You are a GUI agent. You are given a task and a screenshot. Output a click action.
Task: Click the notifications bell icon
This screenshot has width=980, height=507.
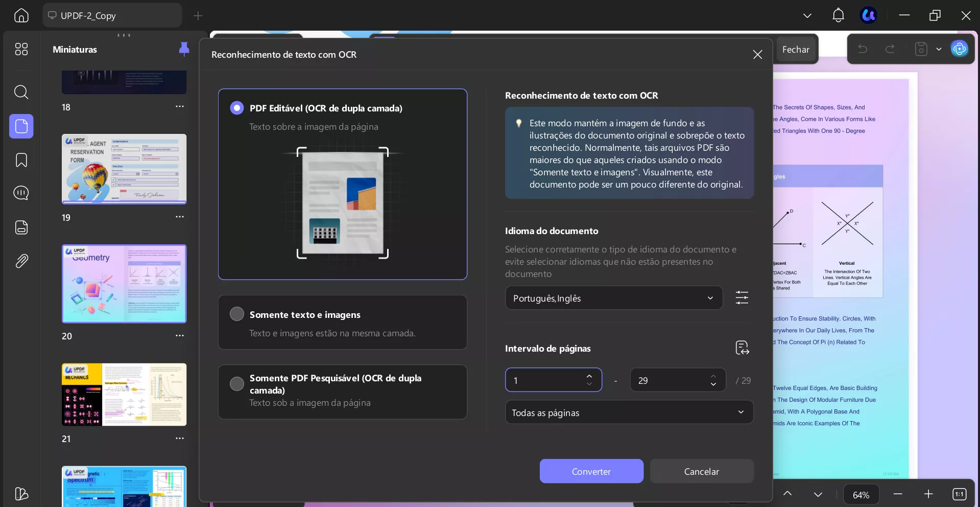[x=838, y=15]
